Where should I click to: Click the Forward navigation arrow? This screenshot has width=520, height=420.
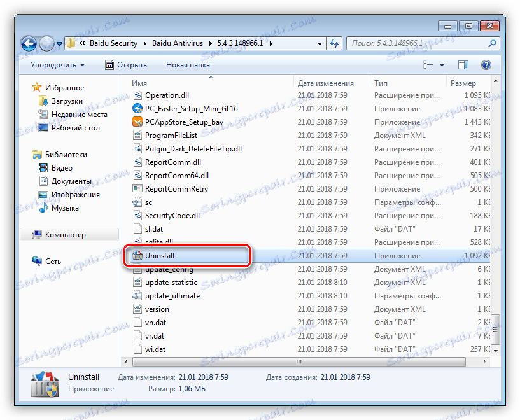pyautogui.click(x=46, y=43)
